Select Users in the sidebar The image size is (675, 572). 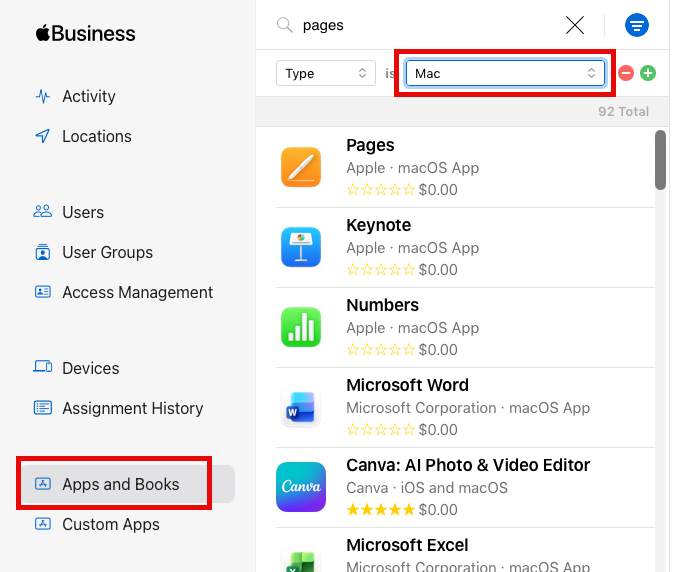[x=82, y=212]
